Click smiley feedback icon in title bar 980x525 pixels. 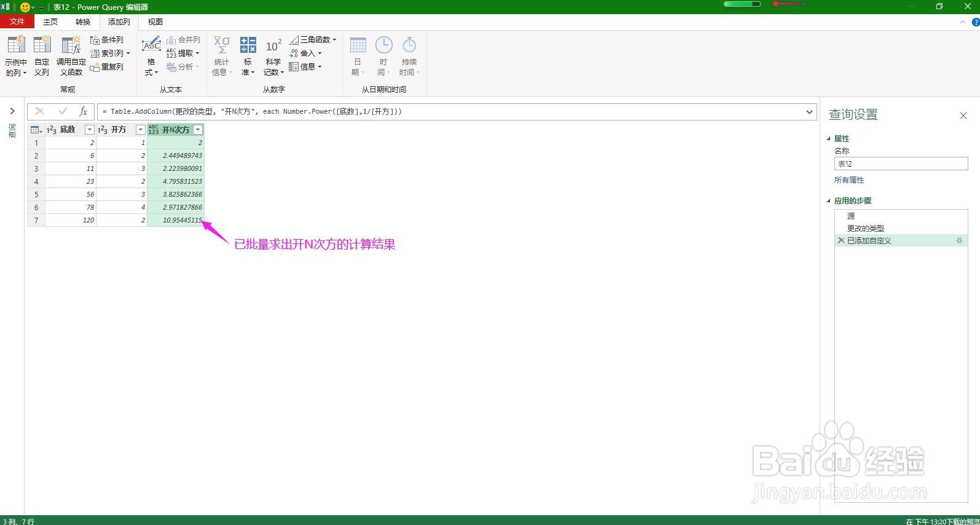[25, 7]
